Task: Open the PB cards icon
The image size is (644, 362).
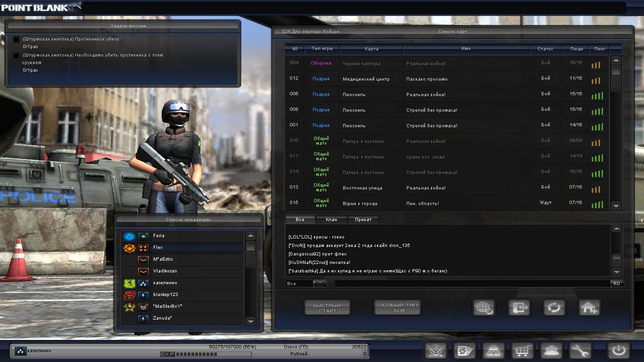Action: pyautogui.click(x=464, y=351)
